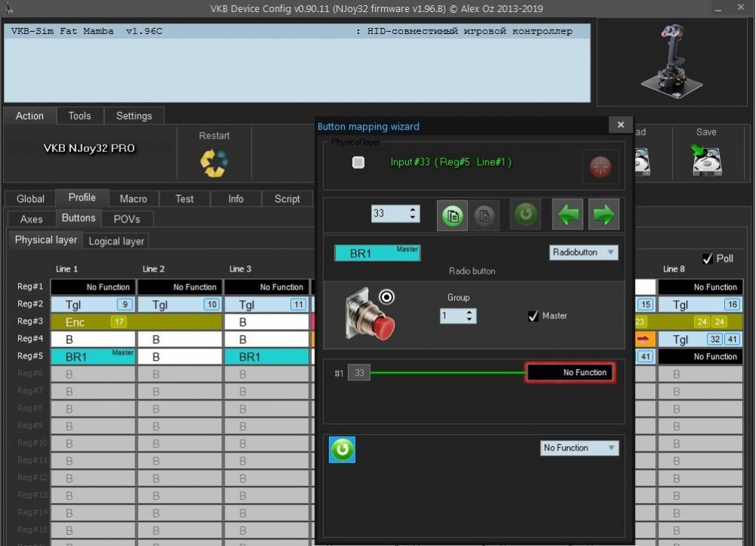Click the gray paste button in wizard

[x=485, y=215]
